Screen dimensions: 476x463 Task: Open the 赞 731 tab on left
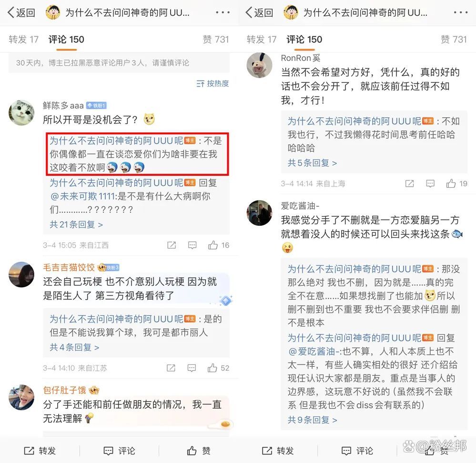coord(216,40)
